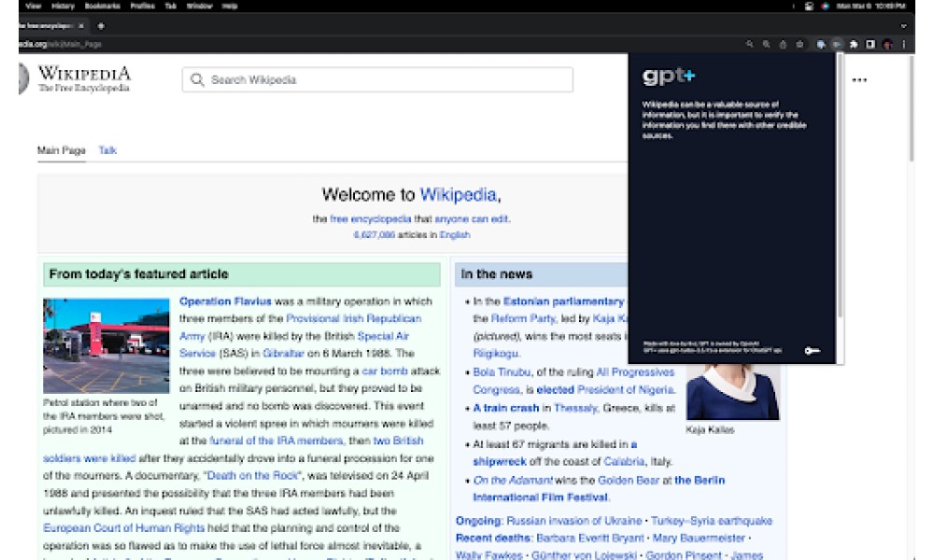Click the blue extension icon left of GPT+
Viewport: 934px width, 560px height.
pyautogui.click(x=820, y=44)
